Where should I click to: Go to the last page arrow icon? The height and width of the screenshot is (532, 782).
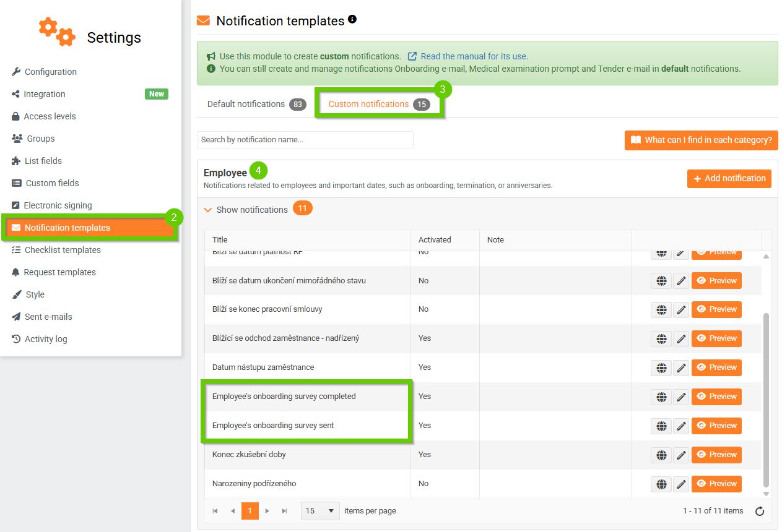point(285,511)
